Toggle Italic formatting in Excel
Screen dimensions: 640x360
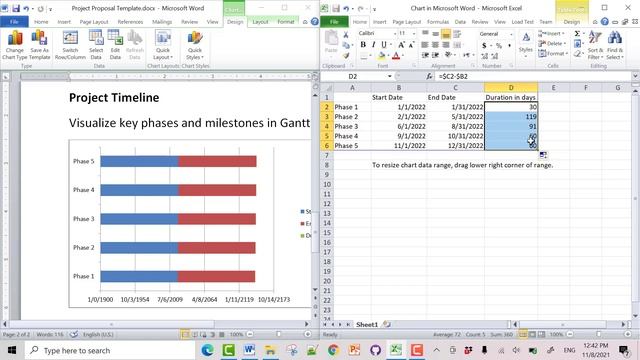[x=373, y=44]
